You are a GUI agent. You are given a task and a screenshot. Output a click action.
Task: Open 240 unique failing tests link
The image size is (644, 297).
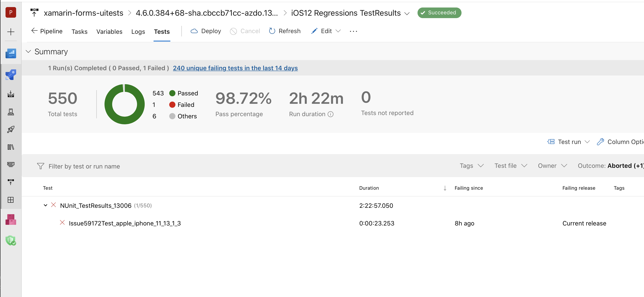coord(235,68)
